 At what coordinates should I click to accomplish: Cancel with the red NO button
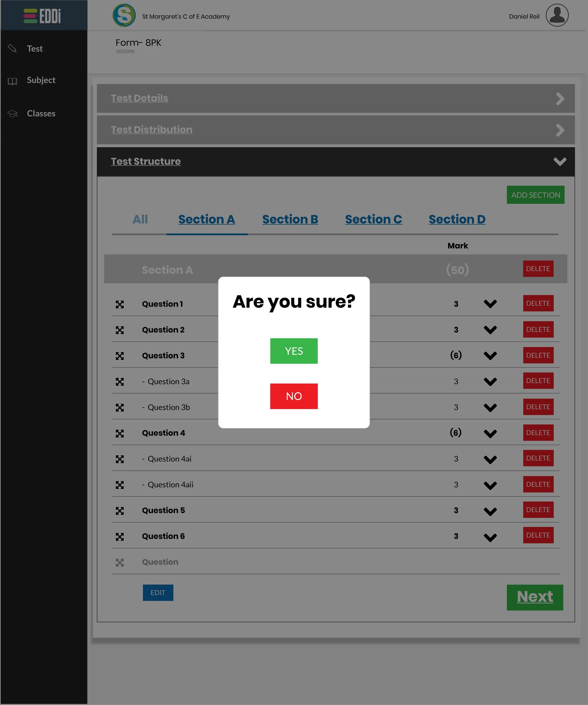point(294,396)
